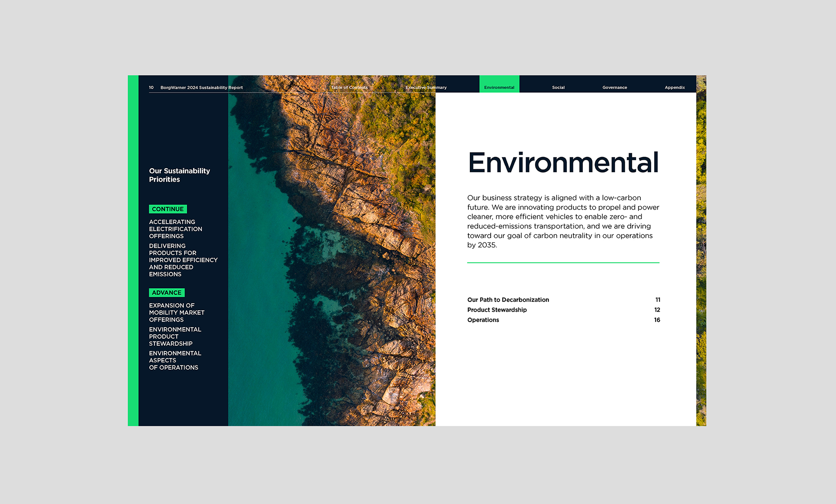This screenshot has width=836, height=504.
Task: Click Accelerating Electrification Offerings text
Action: click(x=176, y=229)
